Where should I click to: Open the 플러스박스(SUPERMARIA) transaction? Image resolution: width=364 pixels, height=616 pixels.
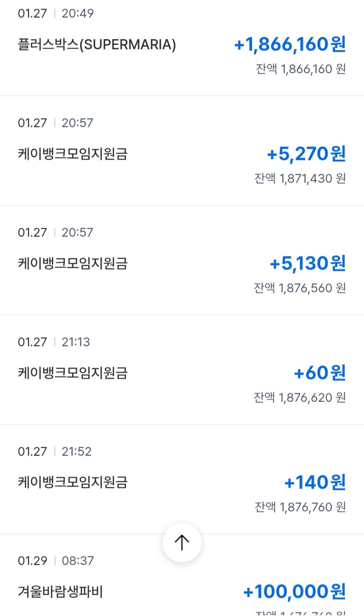(x=97, y=45)
